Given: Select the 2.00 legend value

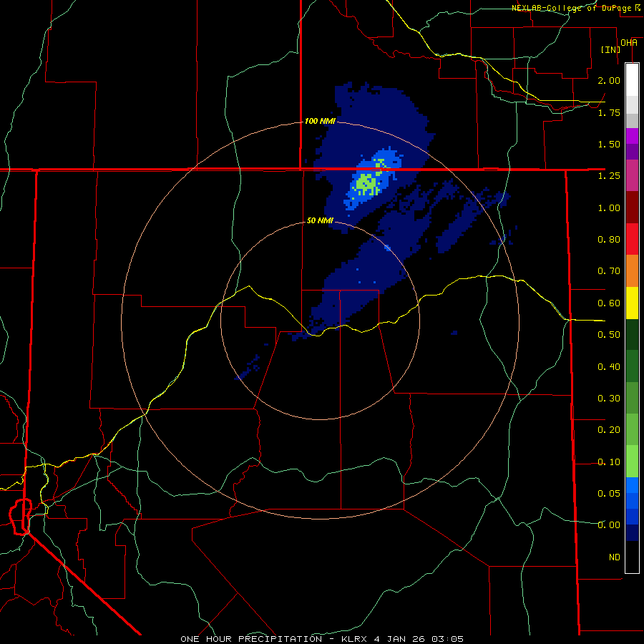Looking at the screenshot, I should [609, 80].
